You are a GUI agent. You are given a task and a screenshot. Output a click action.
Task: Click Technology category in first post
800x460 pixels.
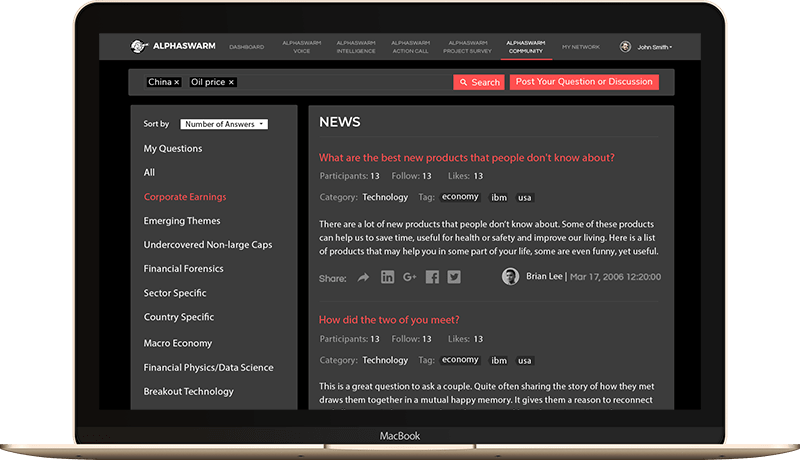tap(385, 197)
